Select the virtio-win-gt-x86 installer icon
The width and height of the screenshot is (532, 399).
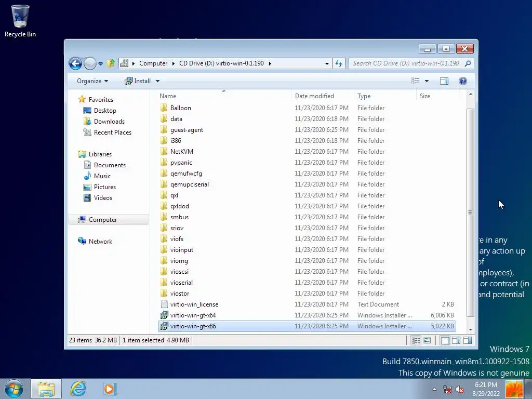click(164, 326)
